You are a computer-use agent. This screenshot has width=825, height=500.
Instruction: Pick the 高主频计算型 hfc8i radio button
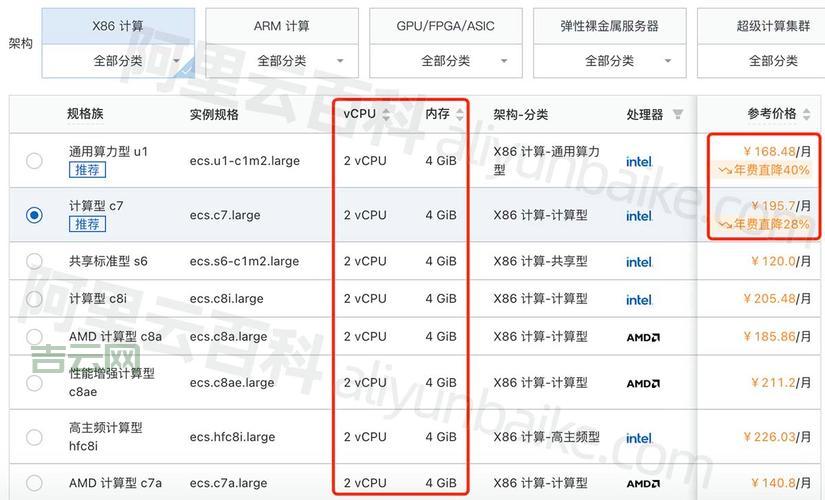coord(35,437)
